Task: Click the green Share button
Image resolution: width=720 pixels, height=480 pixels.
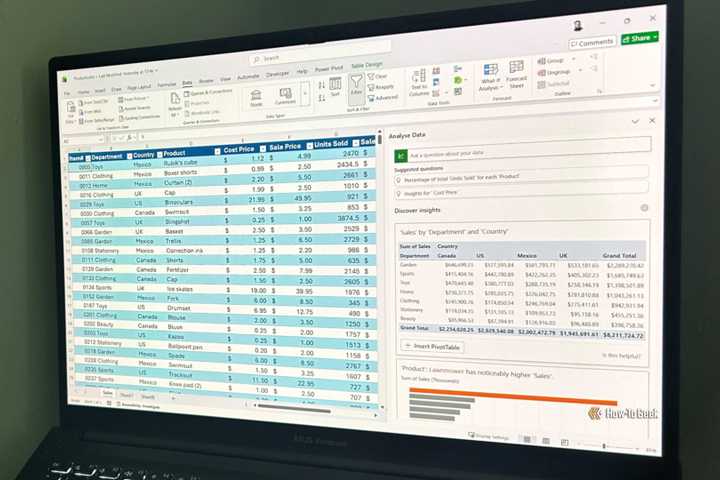Action: 640,38
